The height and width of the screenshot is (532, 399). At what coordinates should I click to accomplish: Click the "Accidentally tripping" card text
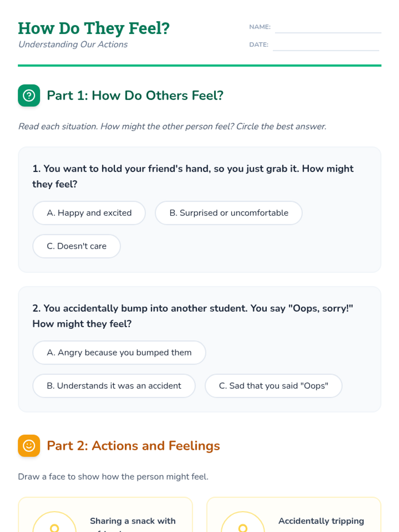[321, 521]
